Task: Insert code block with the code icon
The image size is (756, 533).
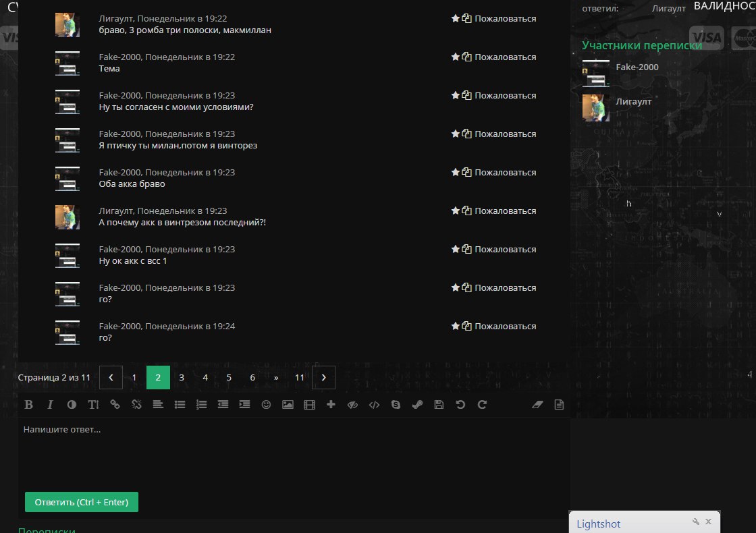Action: click(374, 405)
